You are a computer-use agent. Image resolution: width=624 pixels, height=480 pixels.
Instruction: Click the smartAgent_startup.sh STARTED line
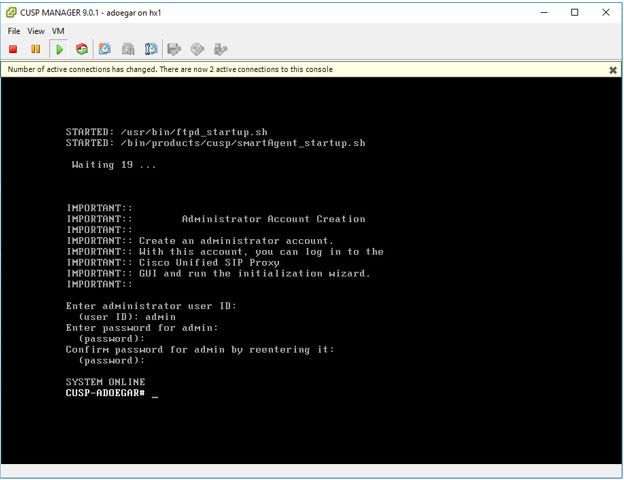click(216, 143)
